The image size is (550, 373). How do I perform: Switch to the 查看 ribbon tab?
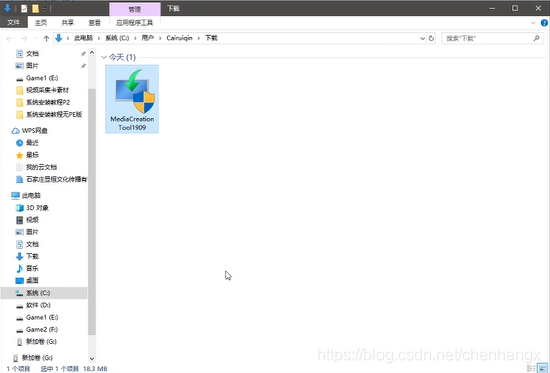coord(94,23)
